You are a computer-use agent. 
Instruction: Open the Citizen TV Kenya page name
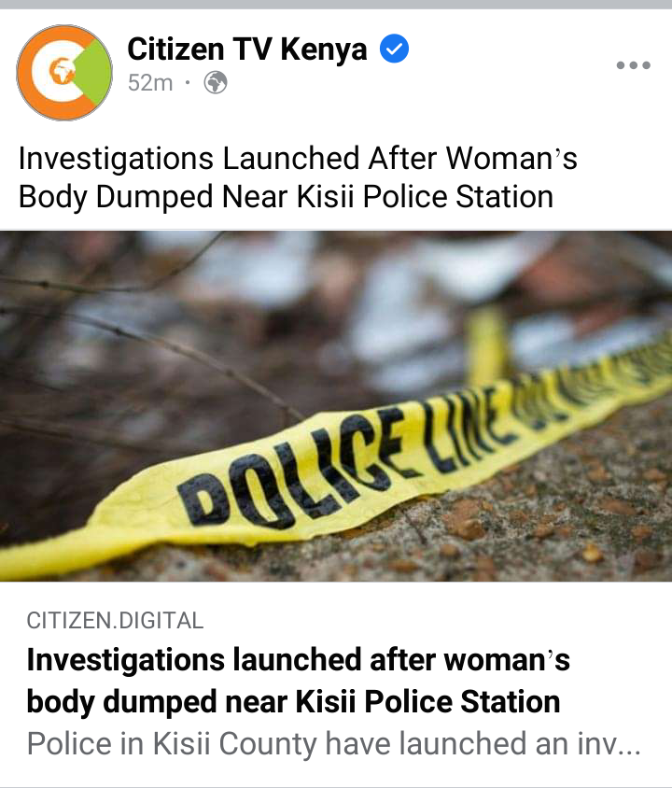pyautogui.click(x=247, y=49)
